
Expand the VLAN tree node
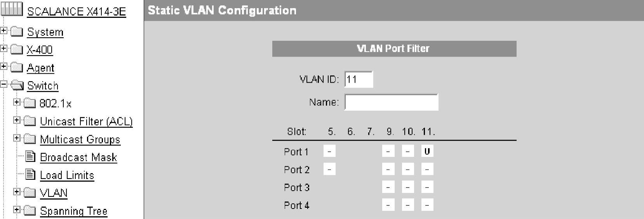pyautogui.click(x=17, y=191)
